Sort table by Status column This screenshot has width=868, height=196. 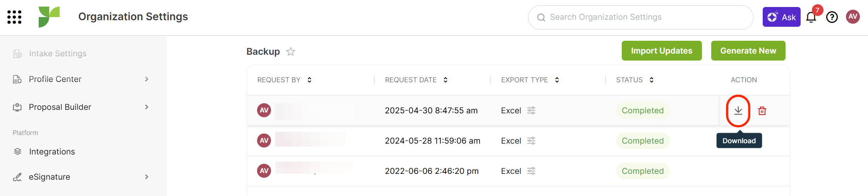(x=652, y=80)
